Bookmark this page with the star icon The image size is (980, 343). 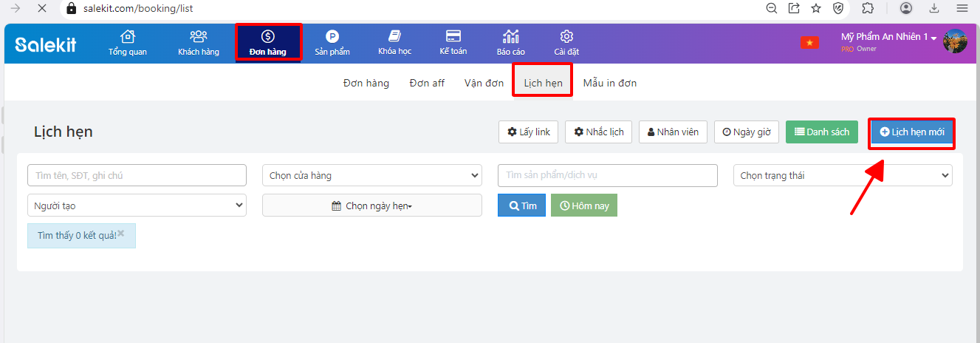(x=816, y=9)
